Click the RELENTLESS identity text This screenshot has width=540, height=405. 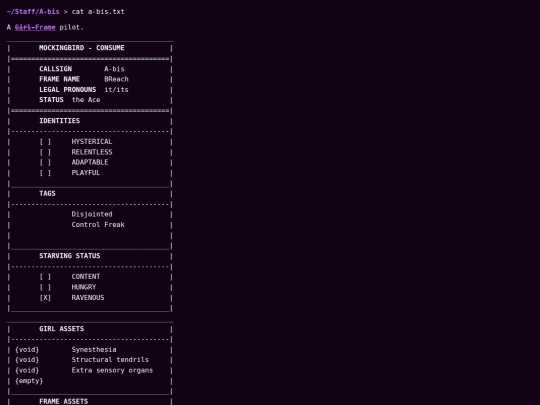pyautogui.click(x=92, y=152)
